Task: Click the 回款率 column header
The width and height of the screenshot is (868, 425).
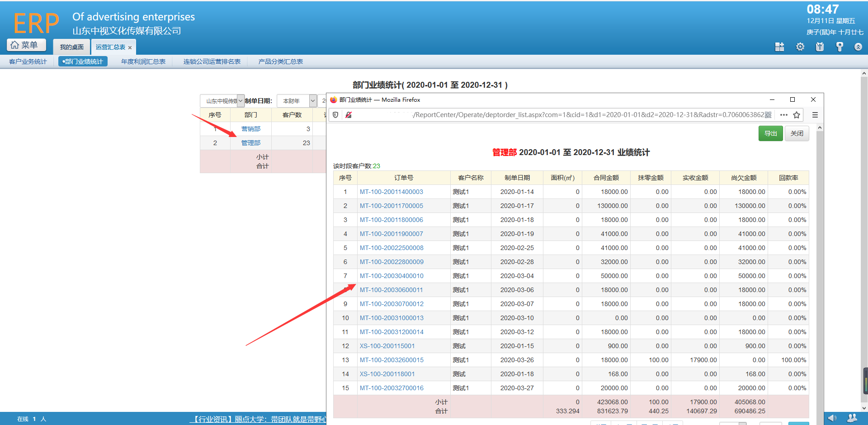Action: (788, 178)
